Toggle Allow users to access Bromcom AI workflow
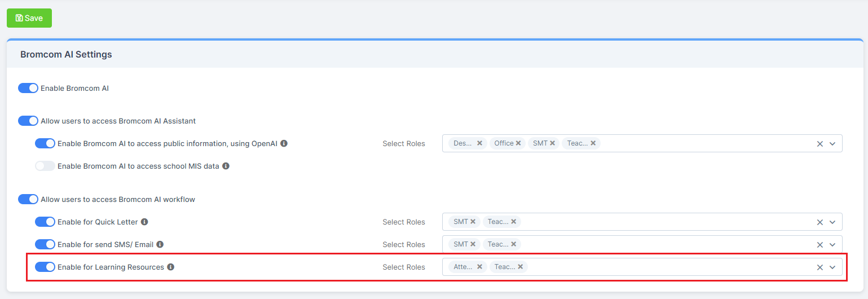868x299 pixels. 28,199
